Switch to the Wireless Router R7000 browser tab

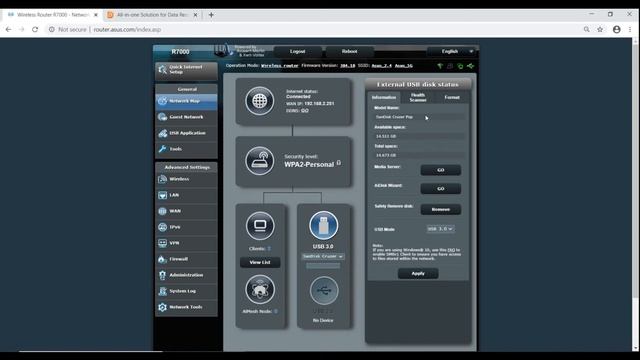[x=52, y=15]
